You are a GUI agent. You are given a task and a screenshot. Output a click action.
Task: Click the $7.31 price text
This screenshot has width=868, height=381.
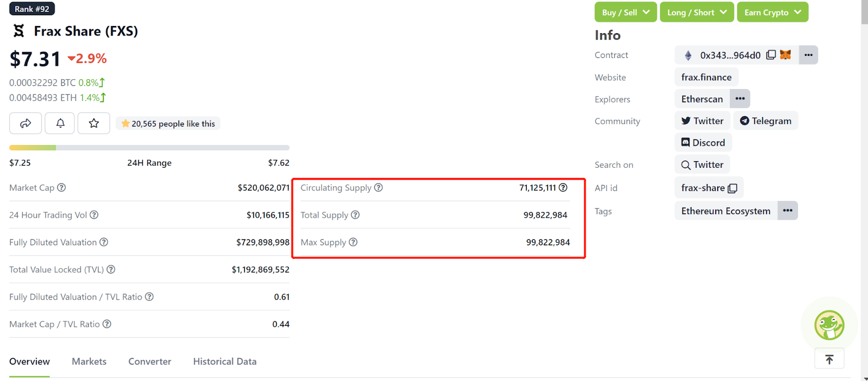click(x=35, y=59)
